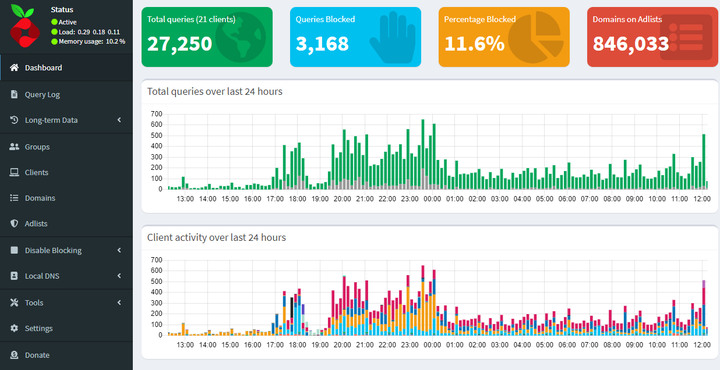Click the 27,250 total queries value
Screen dimensions: 720x370
click(180, 44)
